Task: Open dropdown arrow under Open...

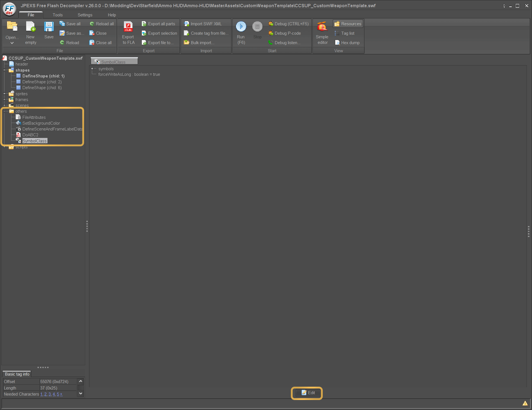Action: 12,43
